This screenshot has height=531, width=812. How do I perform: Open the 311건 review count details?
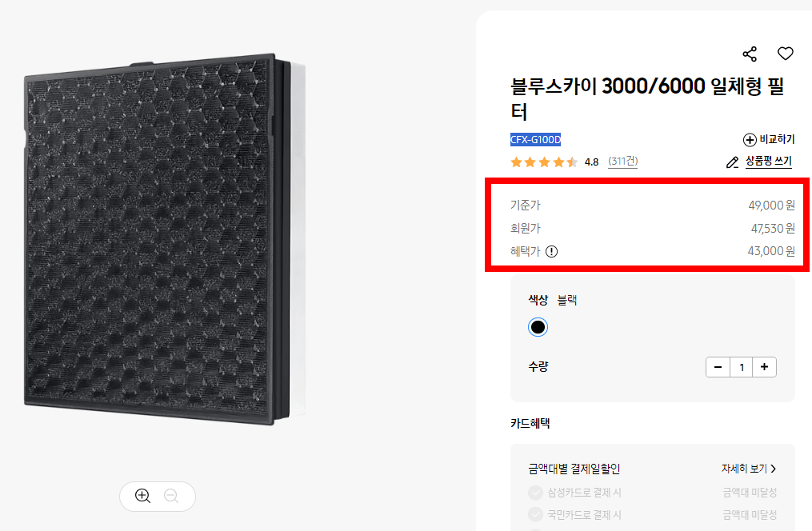622,162
